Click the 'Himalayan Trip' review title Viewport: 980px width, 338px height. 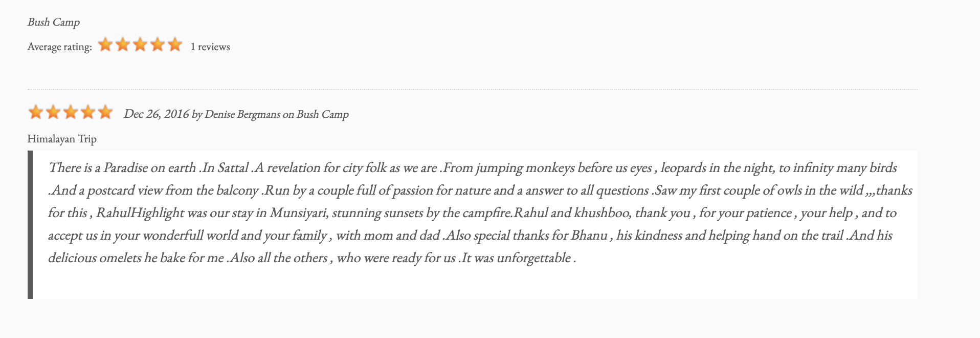62,139
